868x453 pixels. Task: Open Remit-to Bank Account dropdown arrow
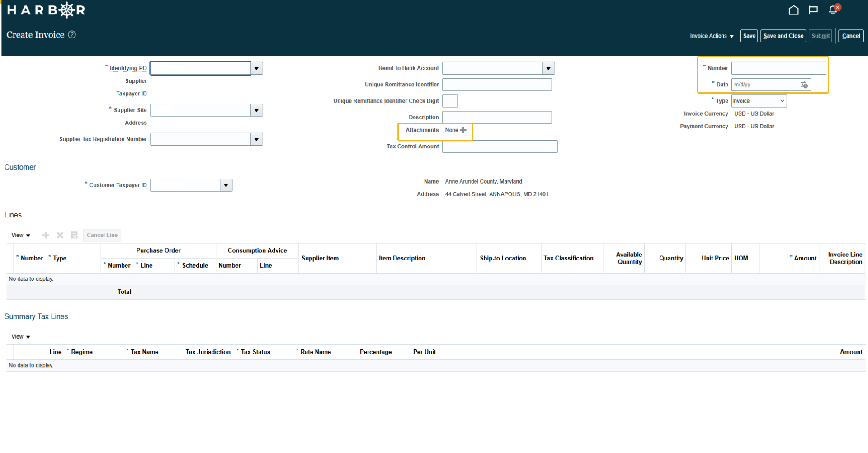pos(548,68)
